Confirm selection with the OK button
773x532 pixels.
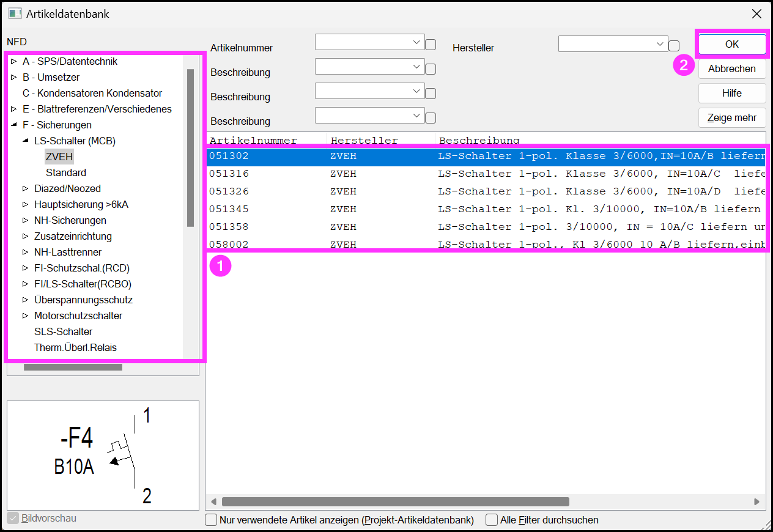(732, 44)
